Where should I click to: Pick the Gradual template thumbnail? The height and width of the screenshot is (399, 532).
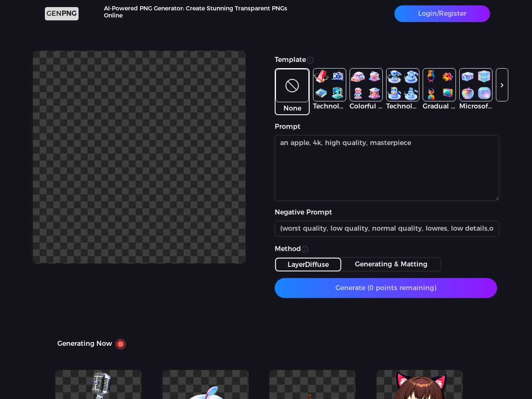439,85
